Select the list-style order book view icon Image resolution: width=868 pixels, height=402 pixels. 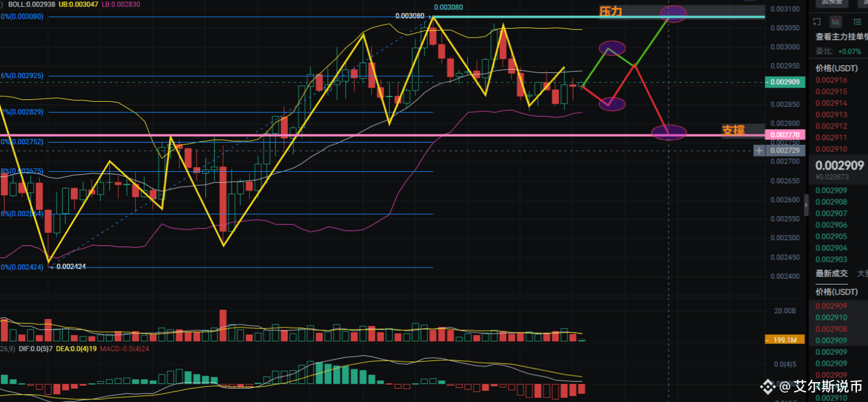(858, 22)
